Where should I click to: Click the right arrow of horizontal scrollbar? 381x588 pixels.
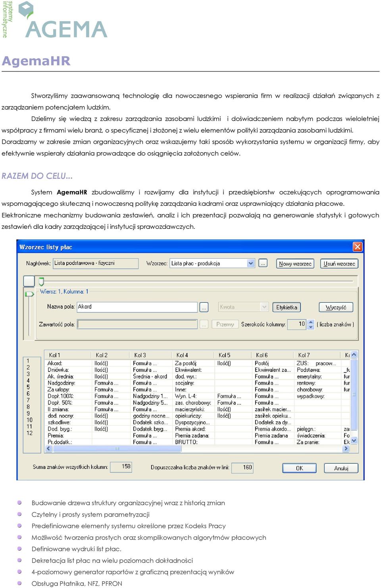[x=346, y=449]
